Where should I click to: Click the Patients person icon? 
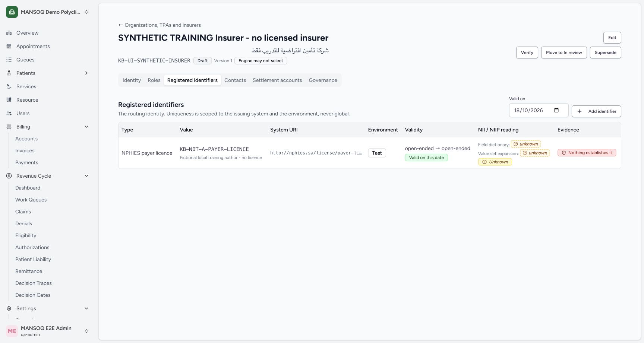(9, 73)
